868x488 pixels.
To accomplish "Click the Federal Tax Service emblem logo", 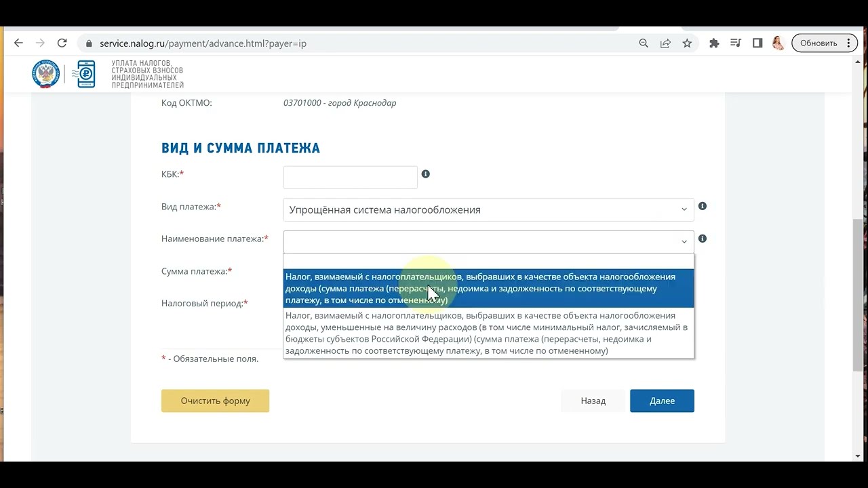I will (45, 74).
